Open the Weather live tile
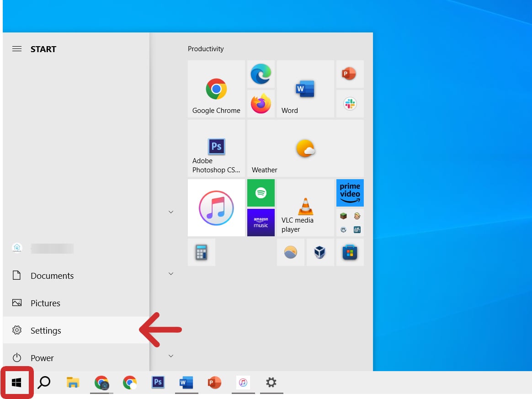532x399 pixels. (305, 149)
